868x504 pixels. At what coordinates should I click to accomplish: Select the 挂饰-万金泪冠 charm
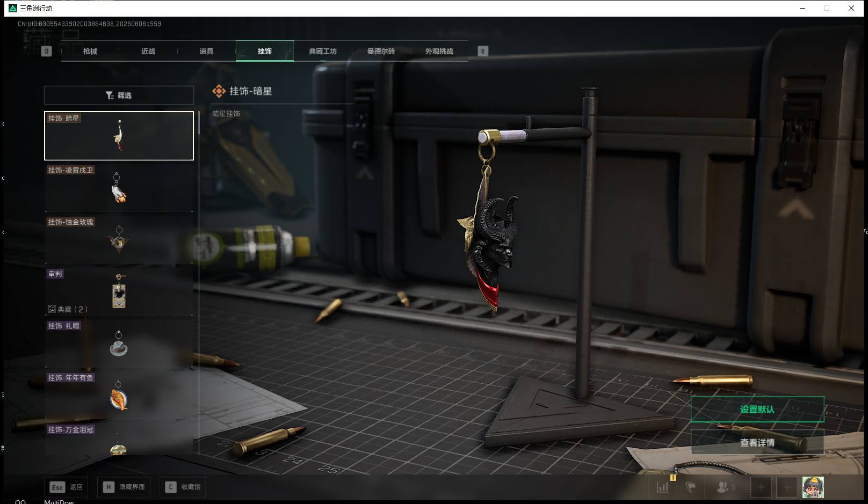pyautogui.click(x=119, y=439)
